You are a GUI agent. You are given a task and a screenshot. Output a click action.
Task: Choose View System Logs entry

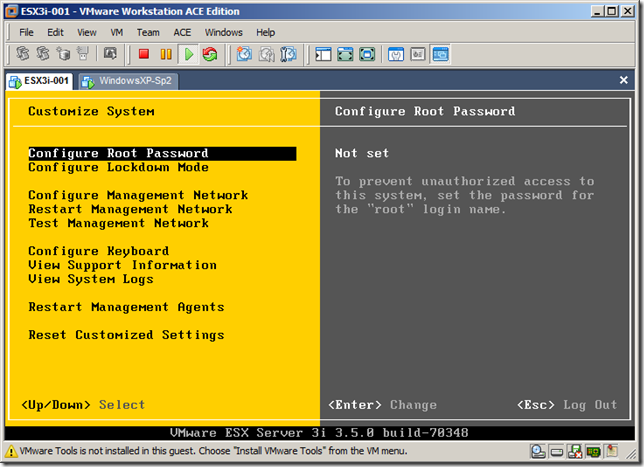[x=91, y=279]
